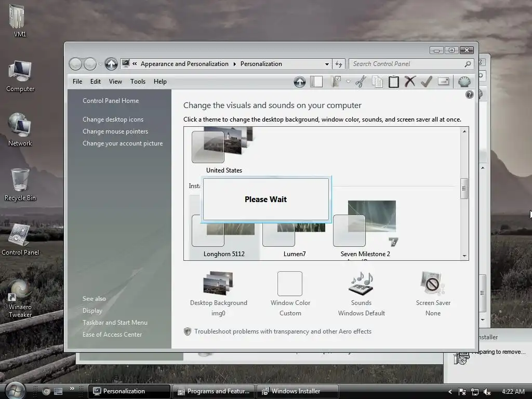Show hidden tray icons arrow
This screenshot has height=399, width=532.
(x=450, y=392)
